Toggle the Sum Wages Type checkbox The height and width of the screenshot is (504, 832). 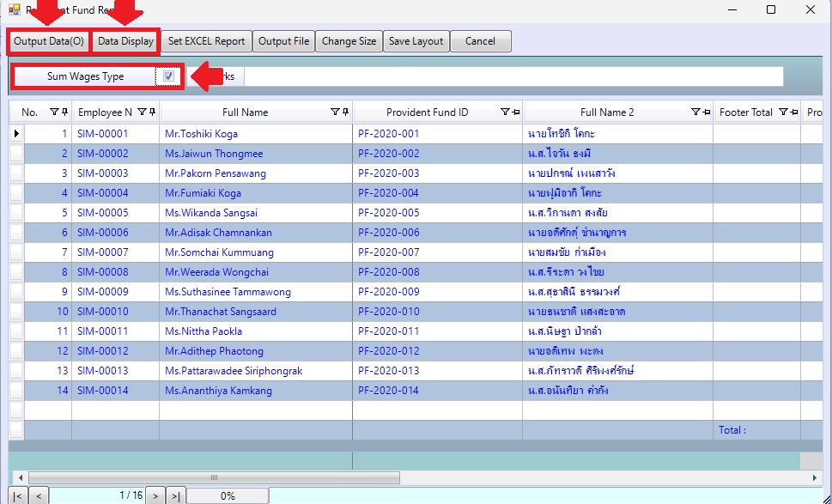tap(169, 76)
